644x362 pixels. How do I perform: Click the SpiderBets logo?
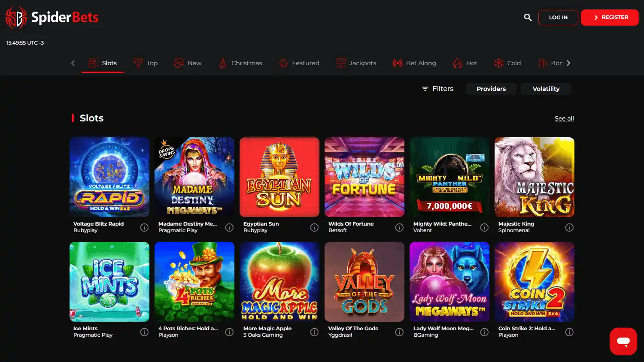(x=52, y=17)
